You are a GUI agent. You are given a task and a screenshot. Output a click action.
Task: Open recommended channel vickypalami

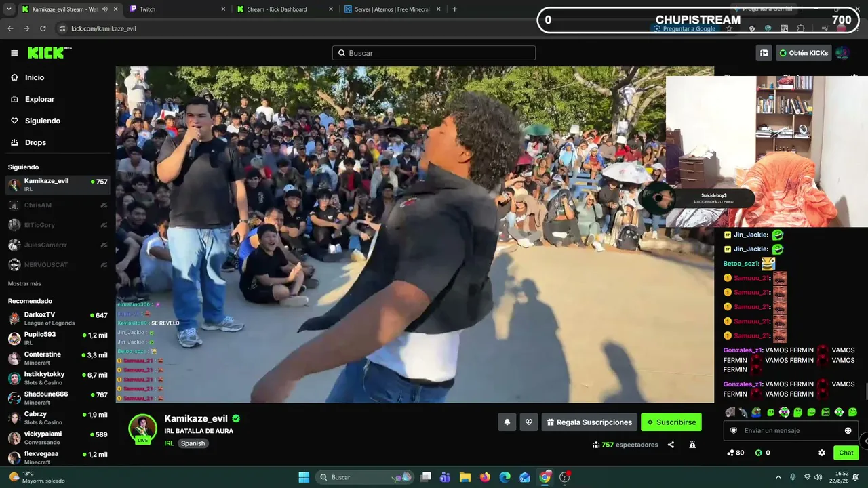click(58, 438)
